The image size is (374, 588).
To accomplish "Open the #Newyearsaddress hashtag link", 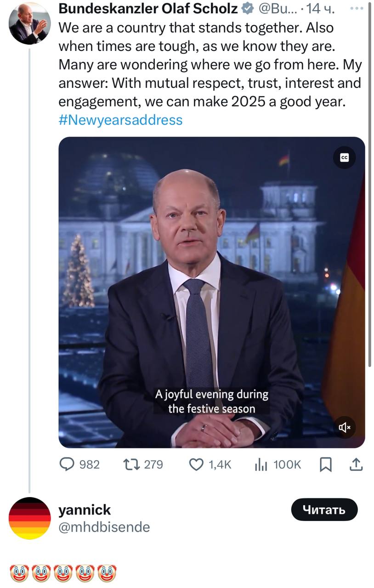I will click(x=120, y=120).
